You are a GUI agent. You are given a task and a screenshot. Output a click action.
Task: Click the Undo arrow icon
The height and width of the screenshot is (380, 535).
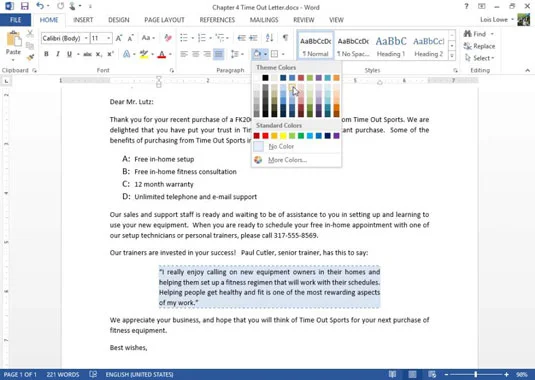[40, 6]
